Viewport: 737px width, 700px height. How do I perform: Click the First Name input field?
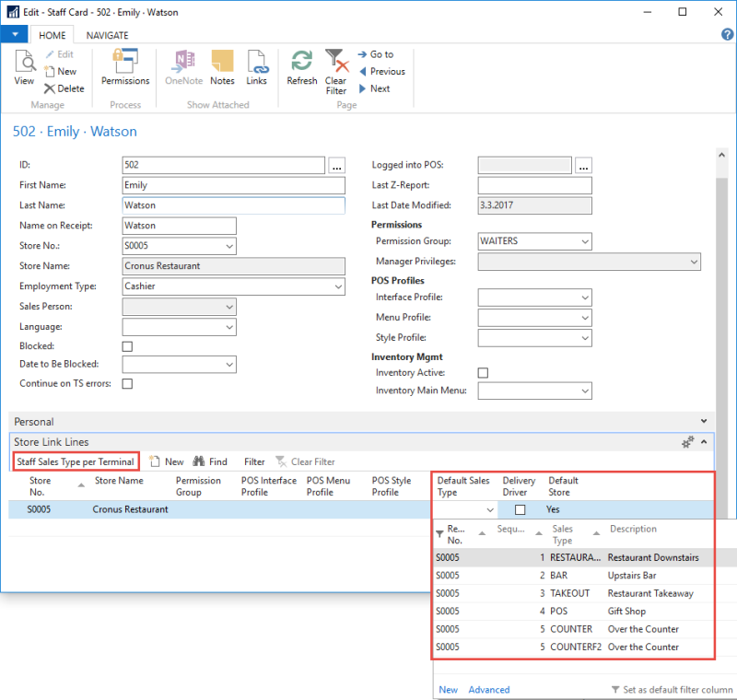233,185
